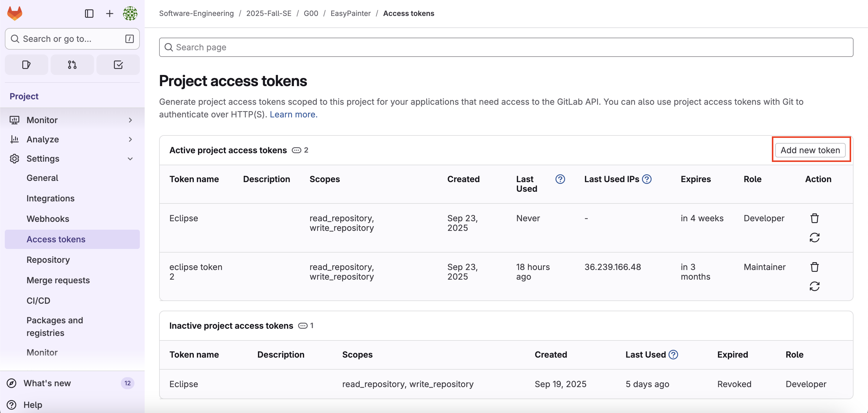
Task: Open Repository settings page
Action: [x=48, y=260]
